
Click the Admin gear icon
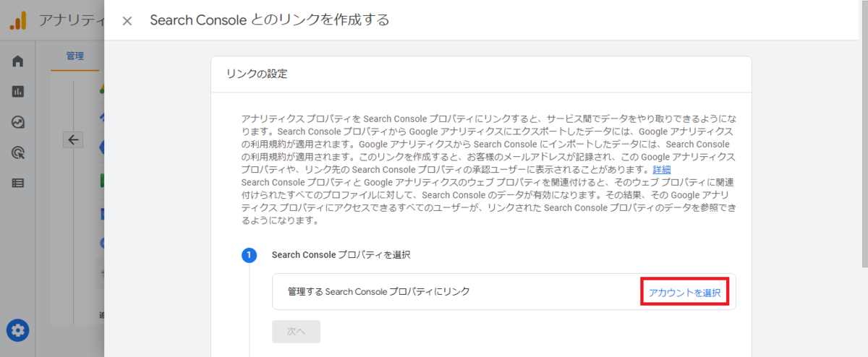pyautogui.click(x=18, y=331)
